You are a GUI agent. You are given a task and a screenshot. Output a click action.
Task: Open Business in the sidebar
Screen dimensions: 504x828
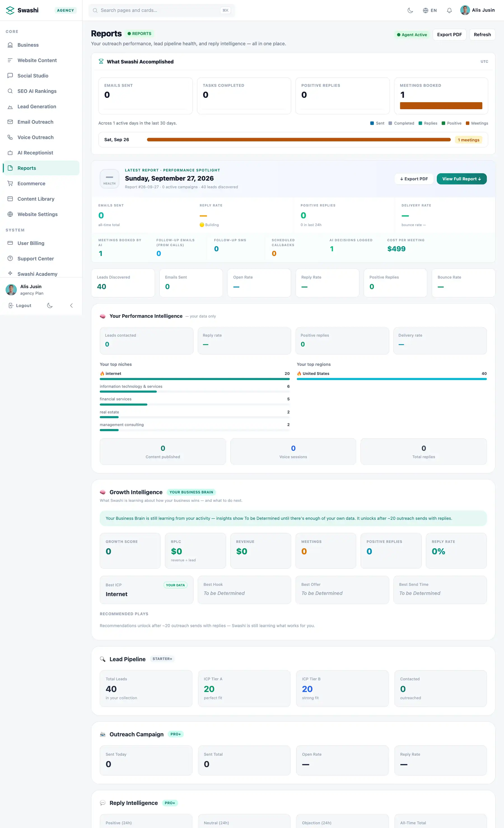(x=41, y=45)
